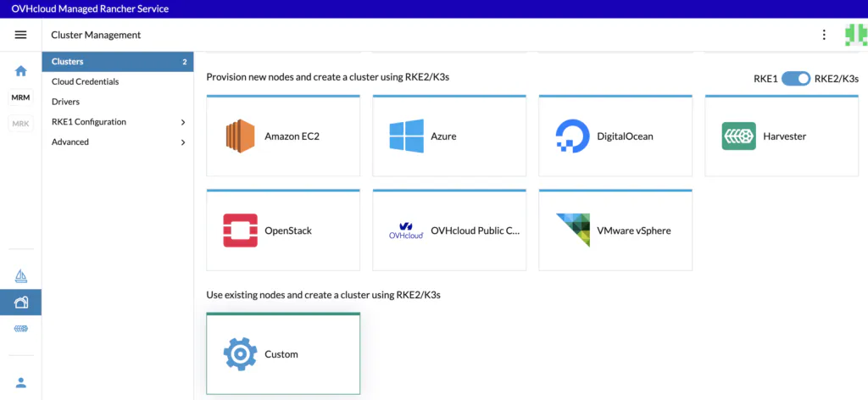The height and width of the screenshot is (400, 868).
Task: Click the Custom gear icon
Action: 240,354
